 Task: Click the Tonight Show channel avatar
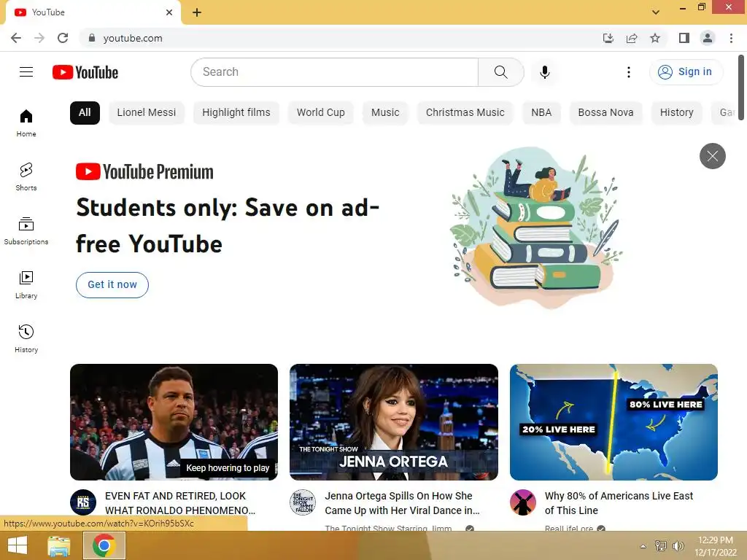[x=303, y=502]
